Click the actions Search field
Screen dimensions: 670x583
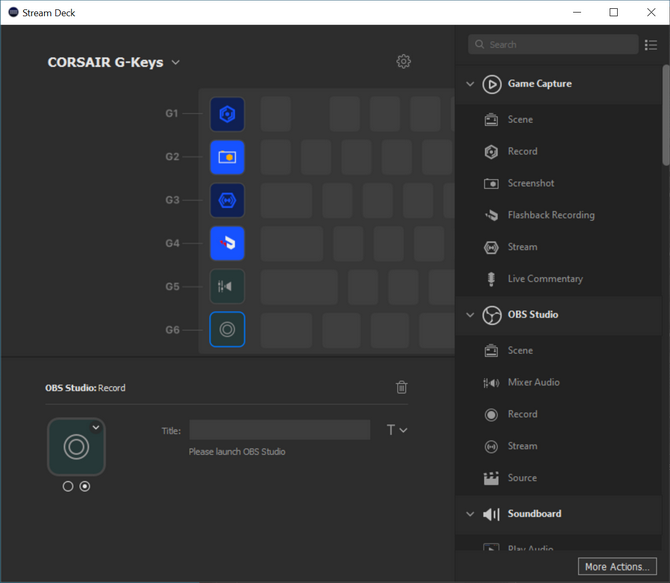click(553, 44)
